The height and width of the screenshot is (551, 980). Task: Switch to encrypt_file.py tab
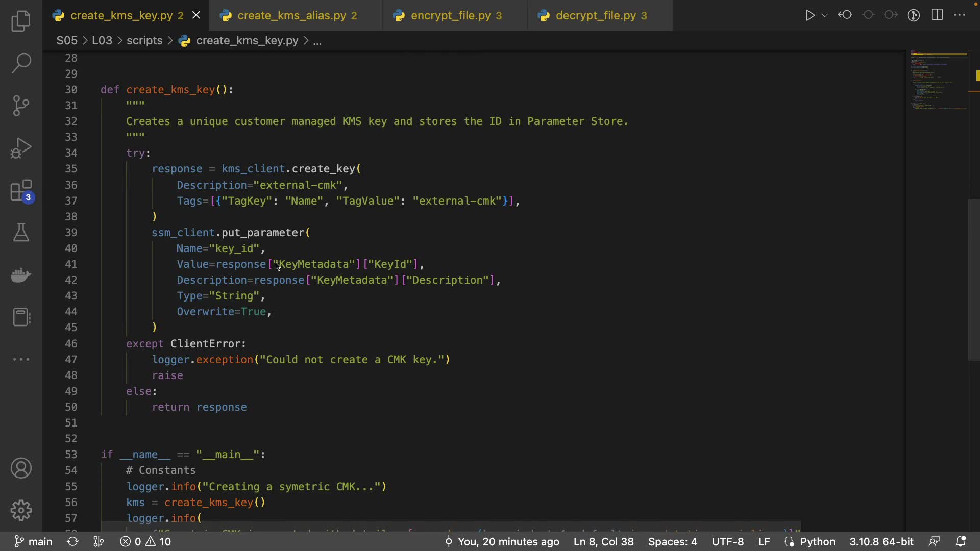click(451, 16)
